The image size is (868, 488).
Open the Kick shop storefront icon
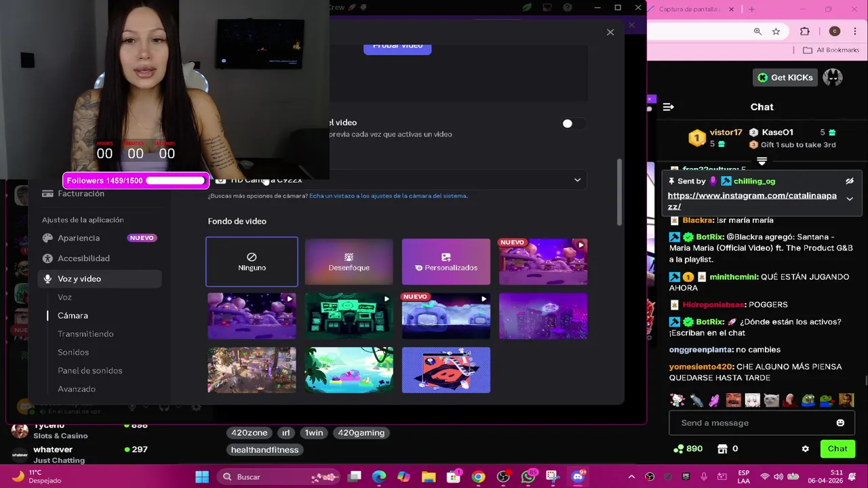pos(722,449)
